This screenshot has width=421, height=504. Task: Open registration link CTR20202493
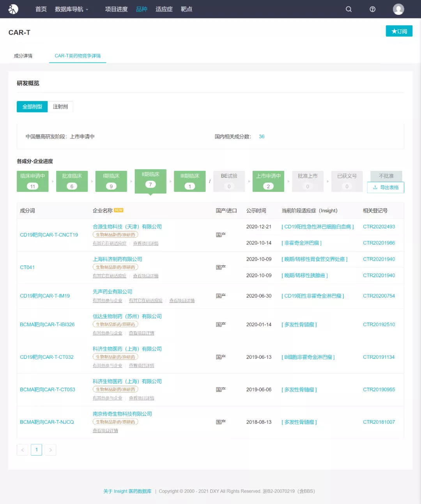[379, 227]
